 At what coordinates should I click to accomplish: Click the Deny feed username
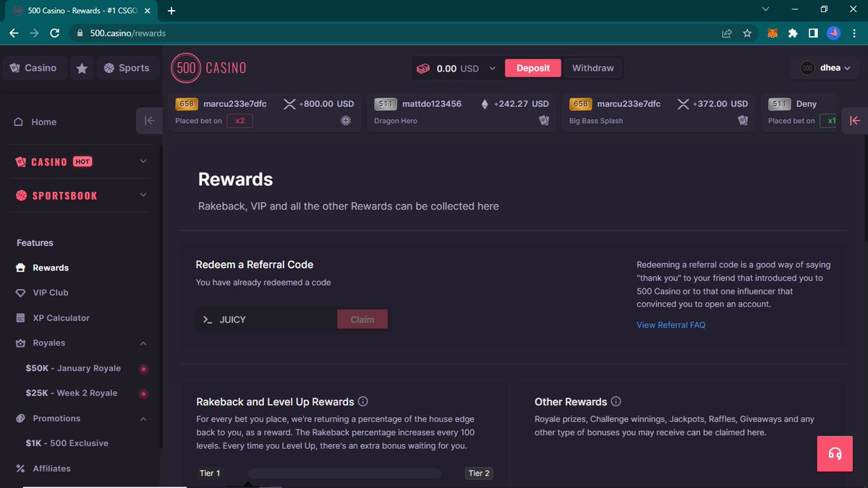tap(807, 104)
